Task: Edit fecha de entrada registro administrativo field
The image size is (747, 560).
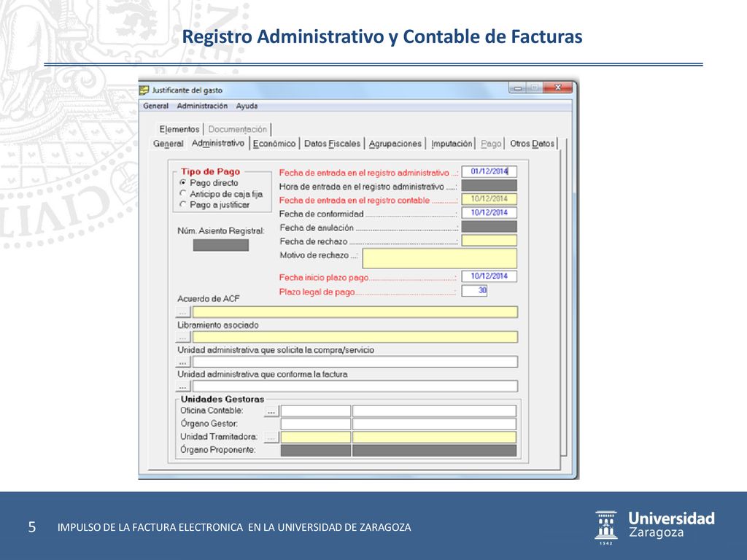Action: pos(489,171)
